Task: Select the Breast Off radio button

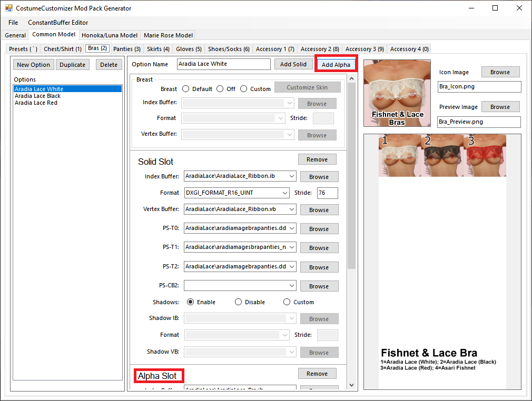Action: pos(220,89)
